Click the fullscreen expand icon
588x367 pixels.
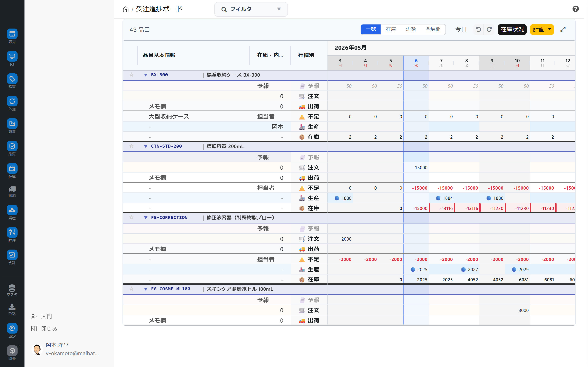coord(563,29)
